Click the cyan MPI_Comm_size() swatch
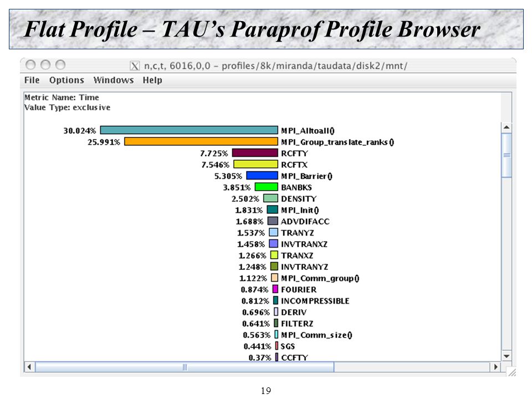Image resolution: width=532 pixels, height=399 pixels. pos(276,335)
